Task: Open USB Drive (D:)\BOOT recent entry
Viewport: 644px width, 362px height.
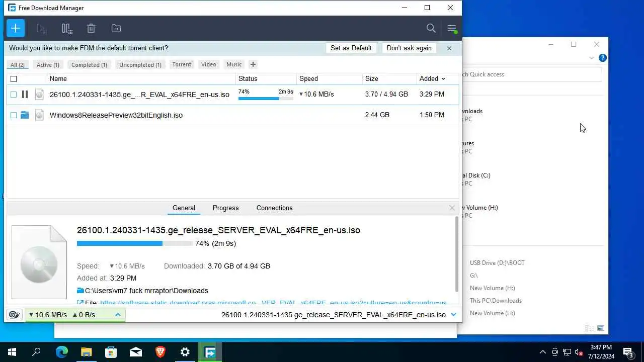Action: click(497, 263)
